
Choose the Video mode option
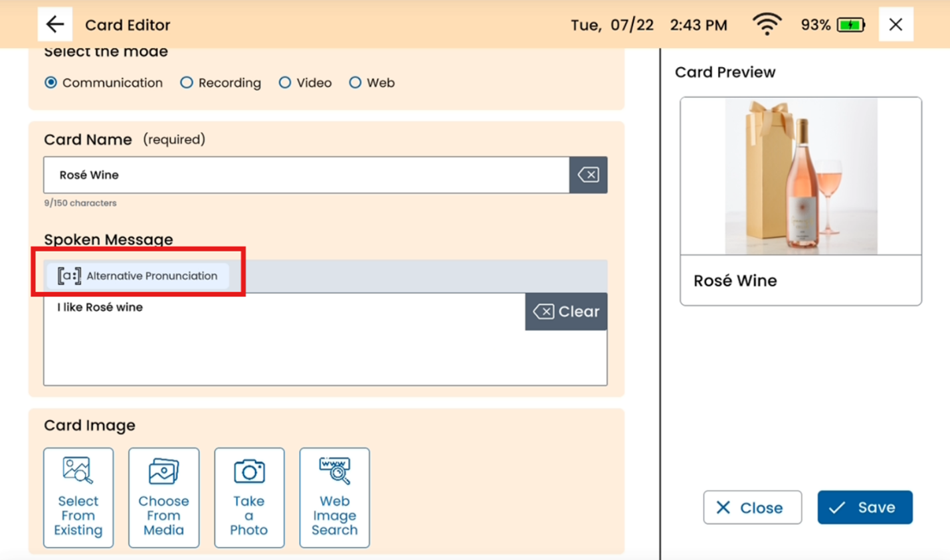tap(285, 83)
